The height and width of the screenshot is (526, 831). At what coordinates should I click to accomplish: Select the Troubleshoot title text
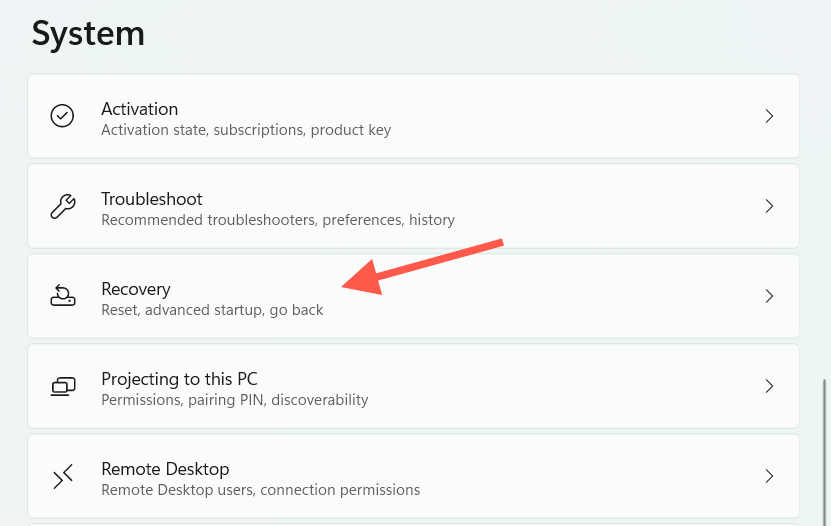(151, 199)
